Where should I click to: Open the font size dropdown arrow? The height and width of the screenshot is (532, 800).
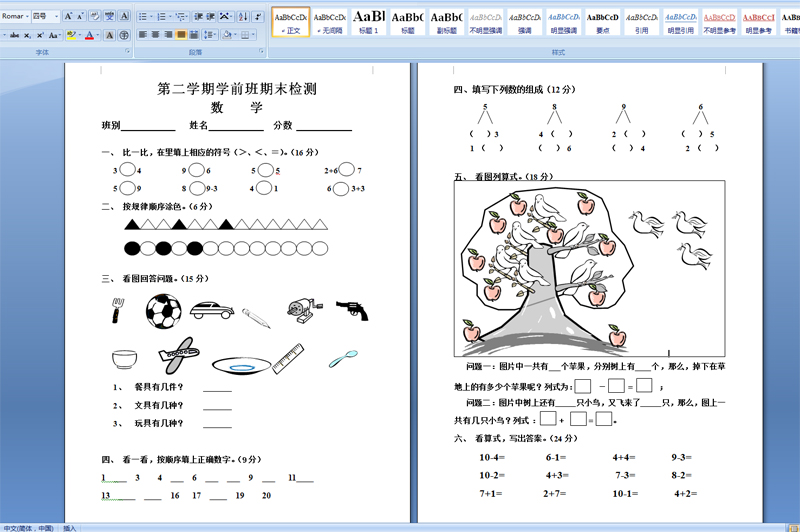point(57,16)
